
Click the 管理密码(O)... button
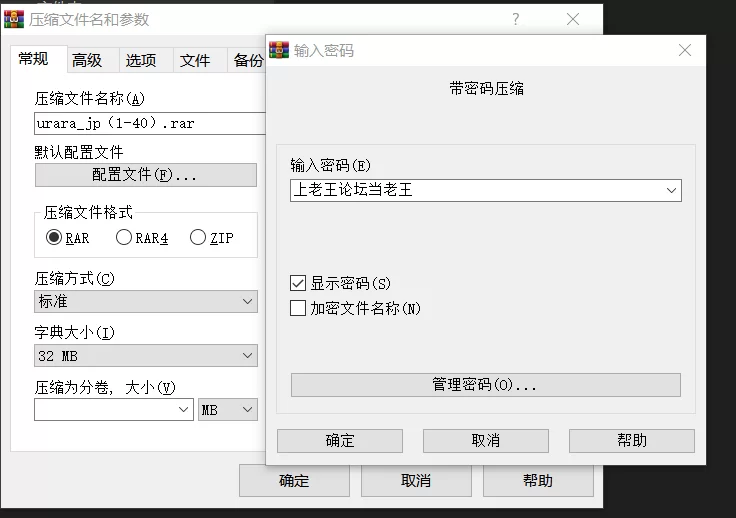[x=486, y=385]
